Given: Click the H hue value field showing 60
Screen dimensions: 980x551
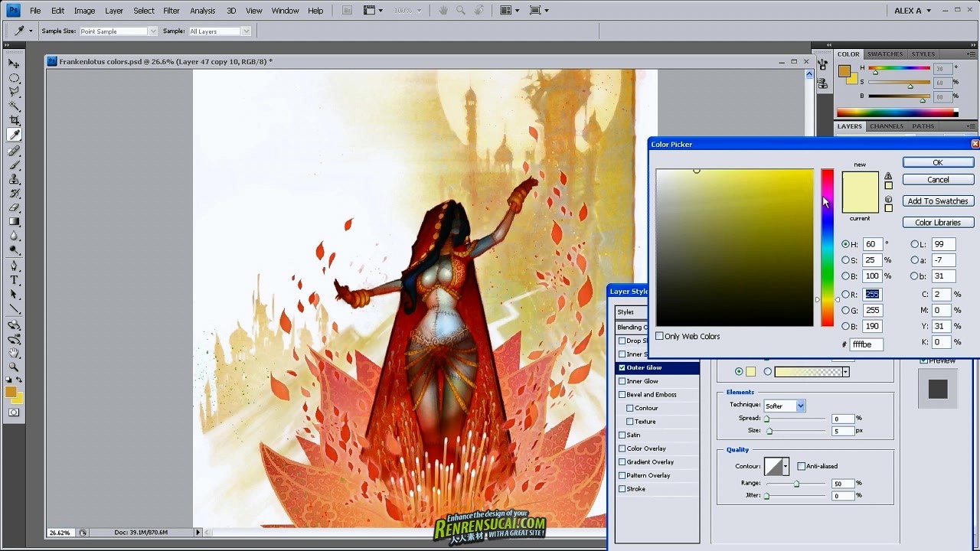Looking at the screenshot, I should (x=872, y=244).
